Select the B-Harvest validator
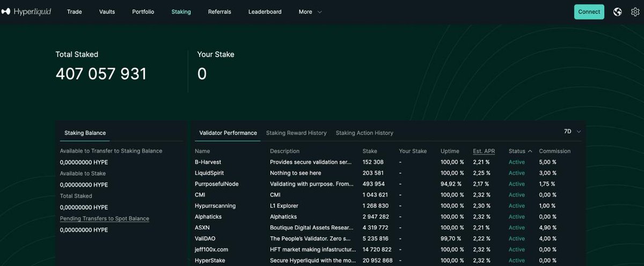 [x=208, y=162]
